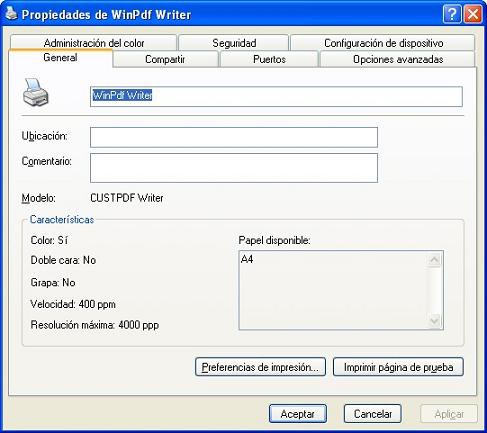Viewport: 487px width, 433px height.
Task: Open Preferencias de impresión
Action: (260, 367)
